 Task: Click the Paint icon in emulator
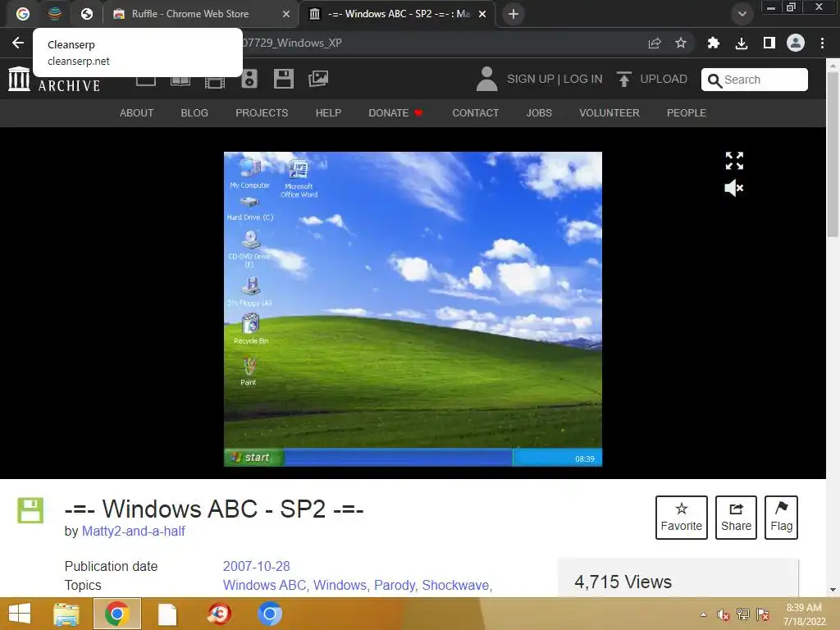(x=249, y=371)
